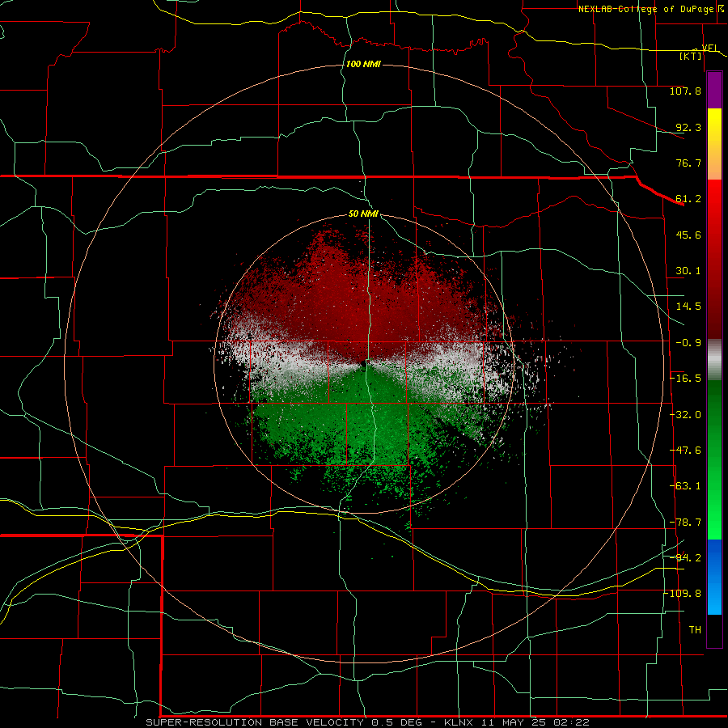Click the 14.5 velocity scale label

pos(688,307)
